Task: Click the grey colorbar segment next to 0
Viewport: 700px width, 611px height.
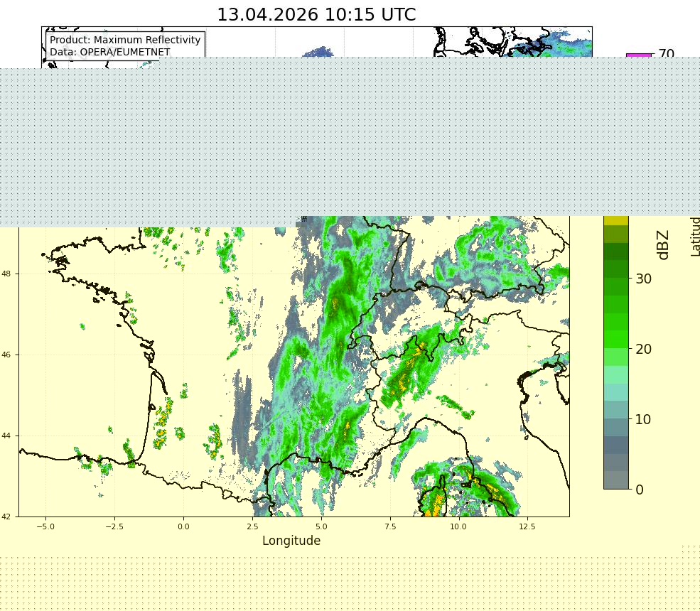Action: point(616,480)
